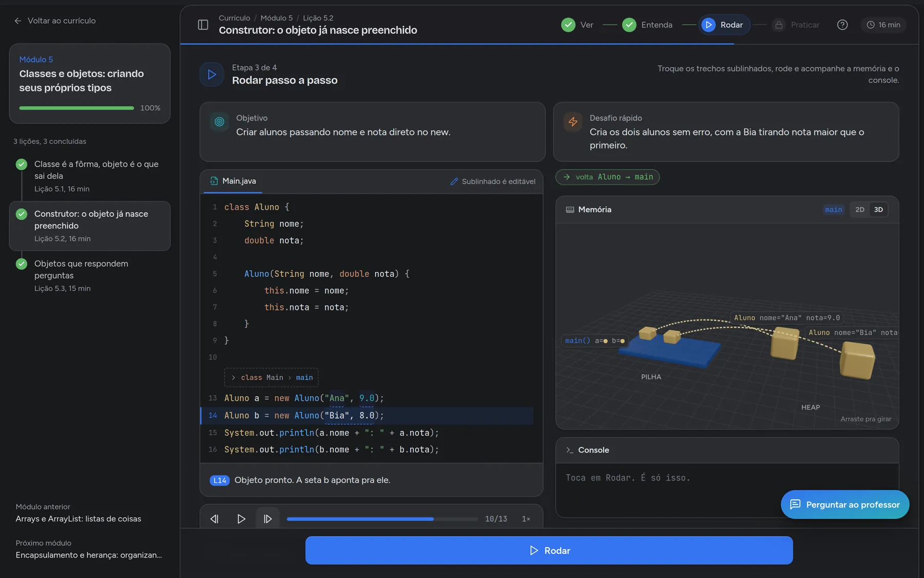The width and height of the screenshot is (924, 578).
Task: Toggle the main scope chip in Memória
Action: [834, 210]
